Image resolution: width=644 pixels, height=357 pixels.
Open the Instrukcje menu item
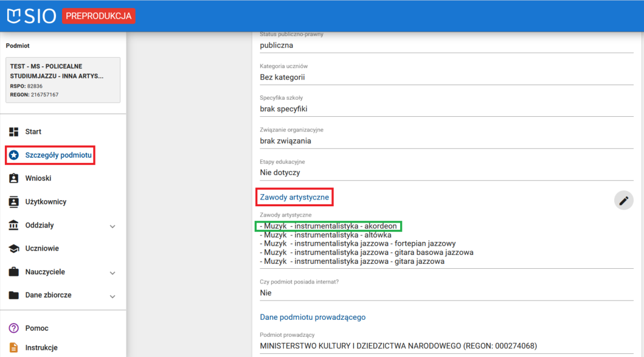pyautogui.click(x=41, y=348)
